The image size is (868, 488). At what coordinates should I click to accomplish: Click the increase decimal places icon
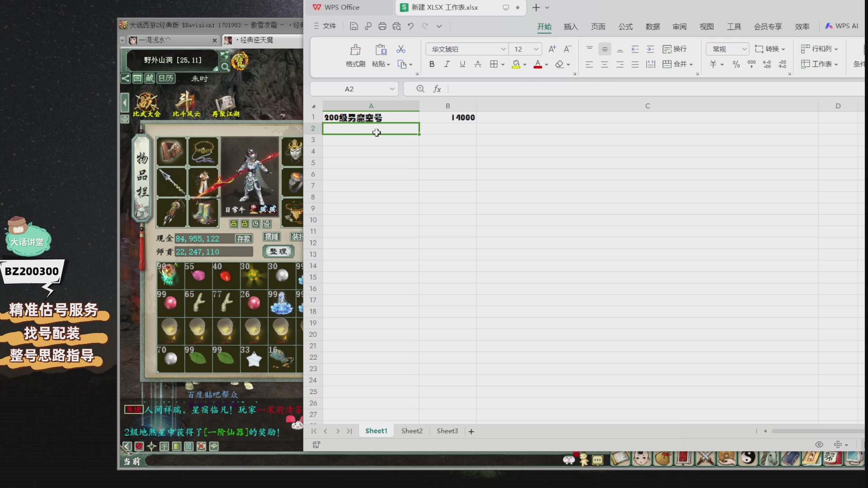coord(767,64)
